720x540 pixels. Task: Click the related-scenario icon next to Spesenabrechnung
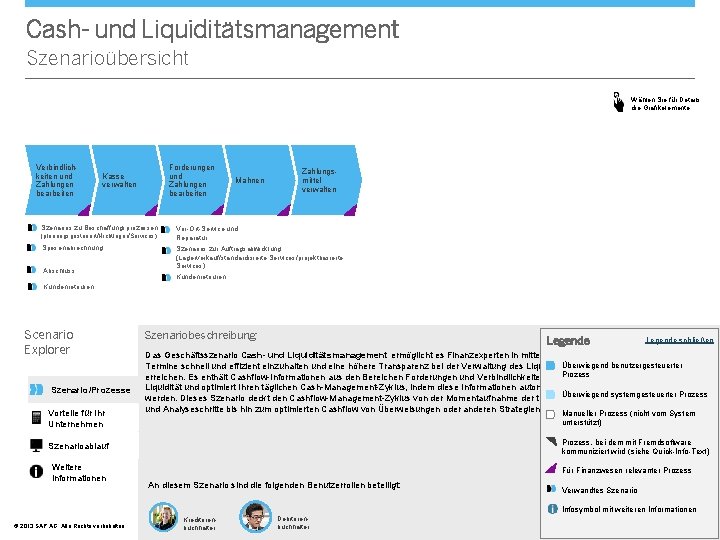coord(32,248)
